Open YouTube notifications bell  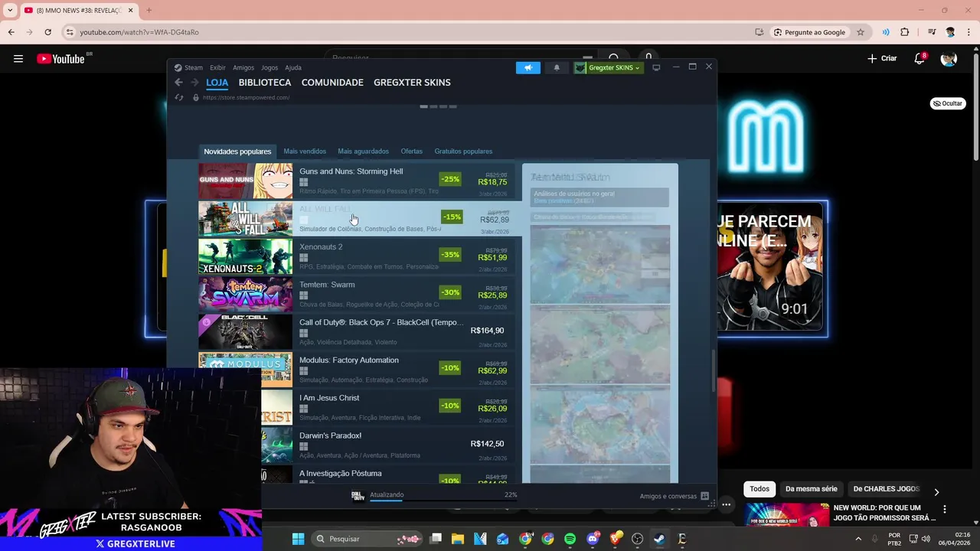pos(920,58)
